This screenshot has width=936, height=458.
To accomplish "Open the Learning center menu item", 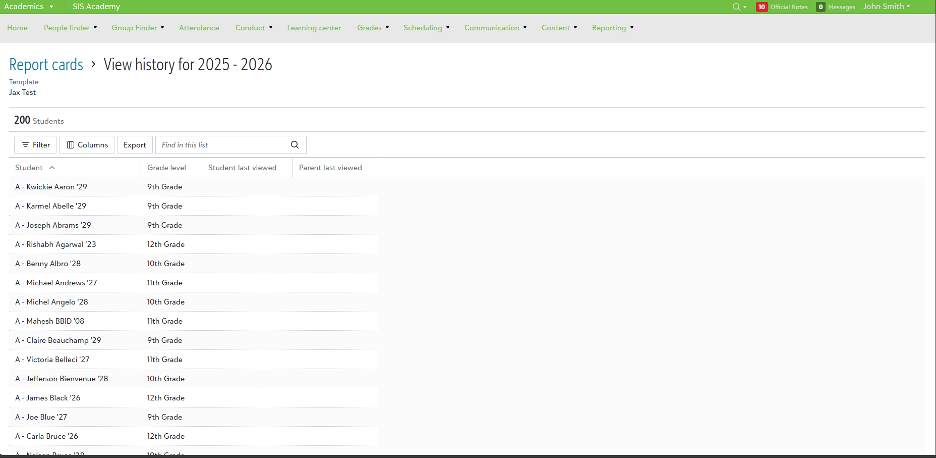I will coord(314,27).
